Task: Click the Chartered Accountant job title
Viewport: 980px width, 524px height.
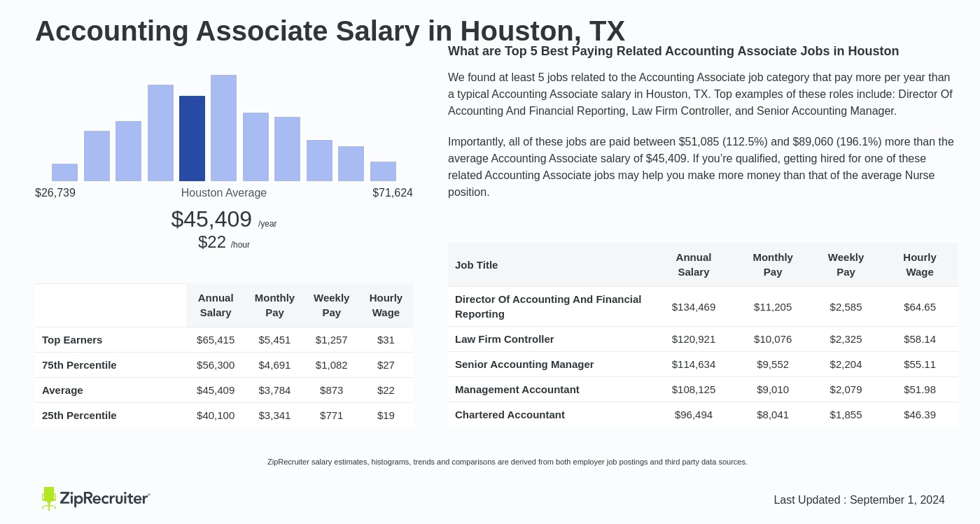Action: 510,415
